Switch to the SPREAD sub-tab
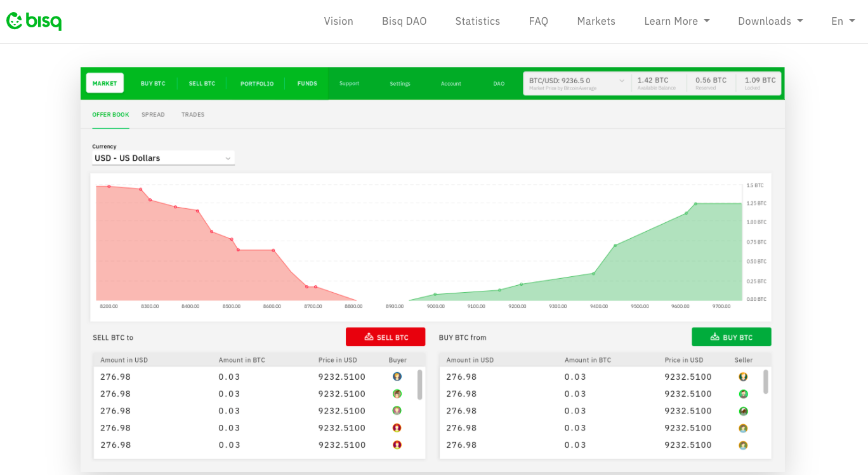868x475 pixels. coord(153,115)
